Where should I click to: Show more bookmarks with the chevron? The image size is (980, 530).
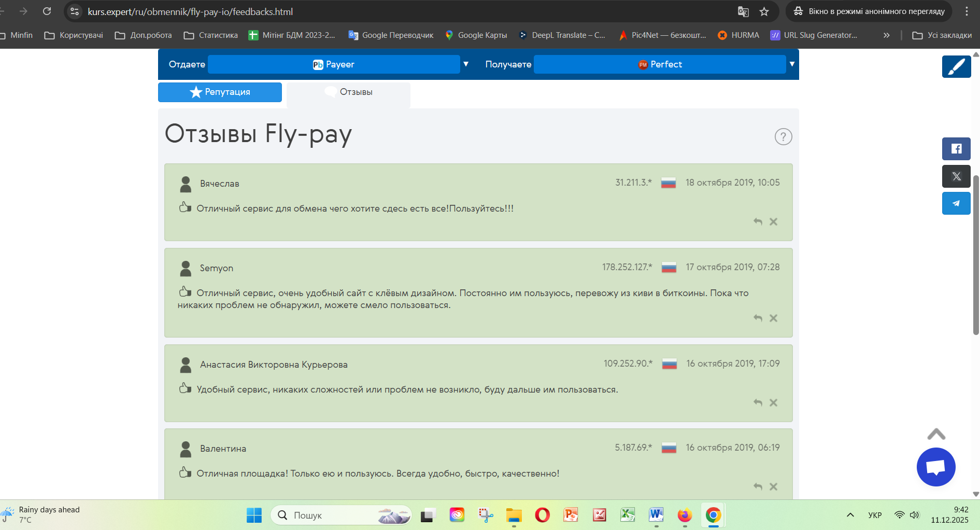tap(887, 35)
